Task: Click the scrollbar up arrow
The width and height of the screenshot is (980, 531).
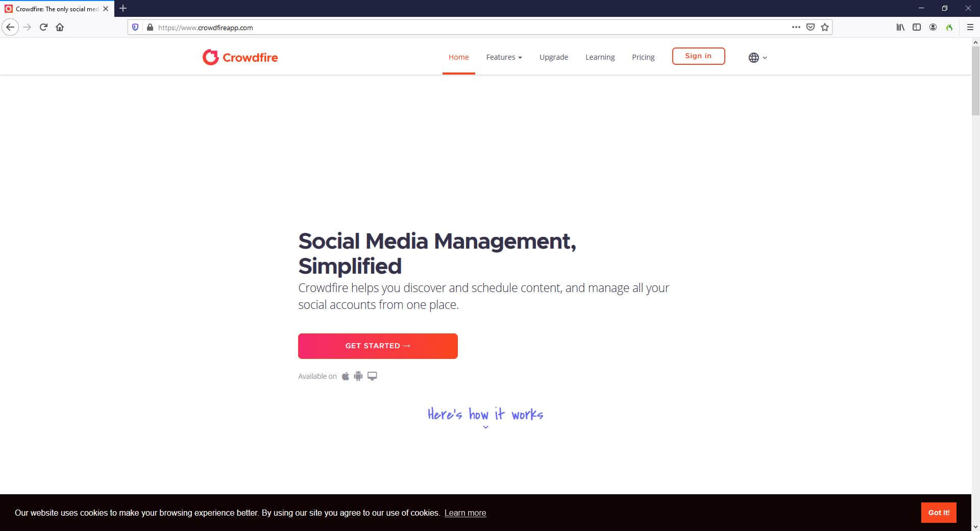Action: click(x=975, y=42)
